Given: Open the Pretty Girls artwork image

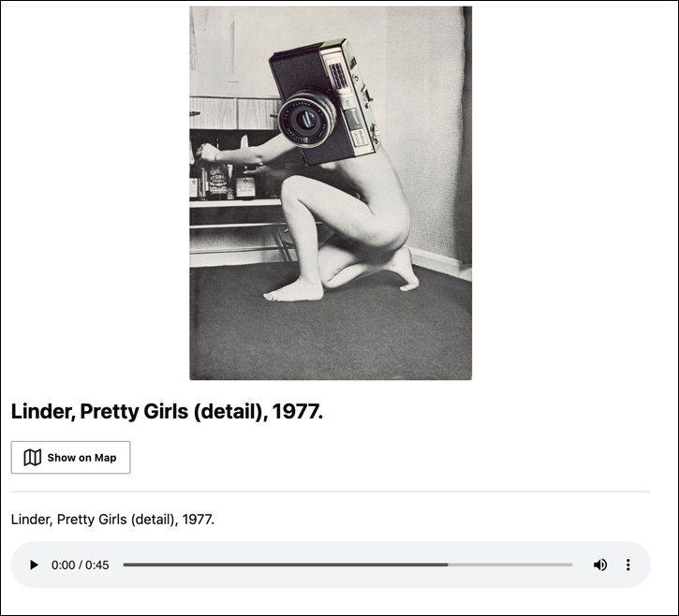Looking at the screenshot, I should 331,193.
